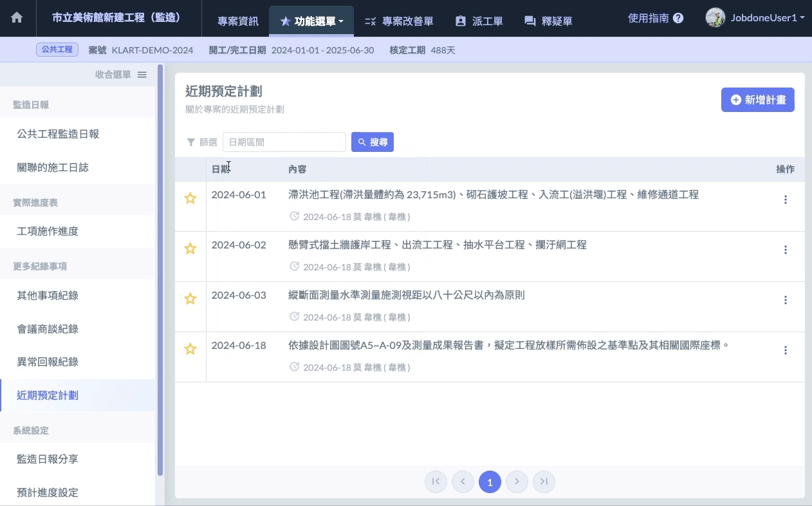Go to the last page of results

(x=544, y=482)
